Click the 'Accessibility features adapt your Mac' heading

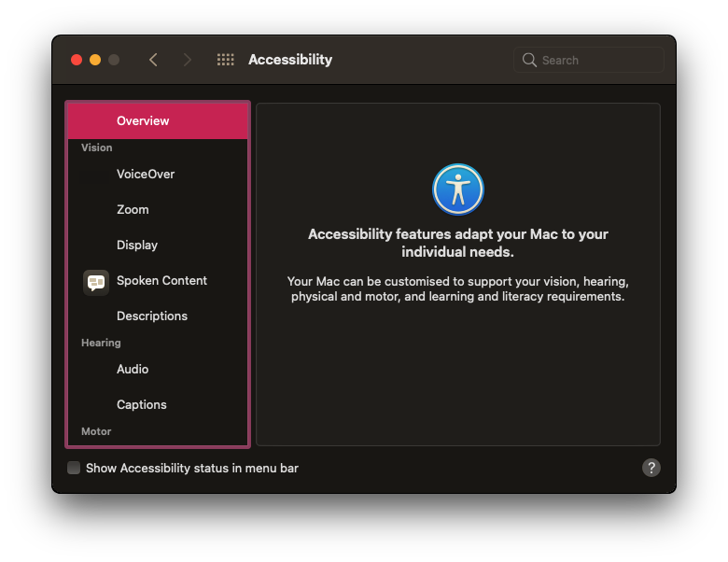[457, 243]
